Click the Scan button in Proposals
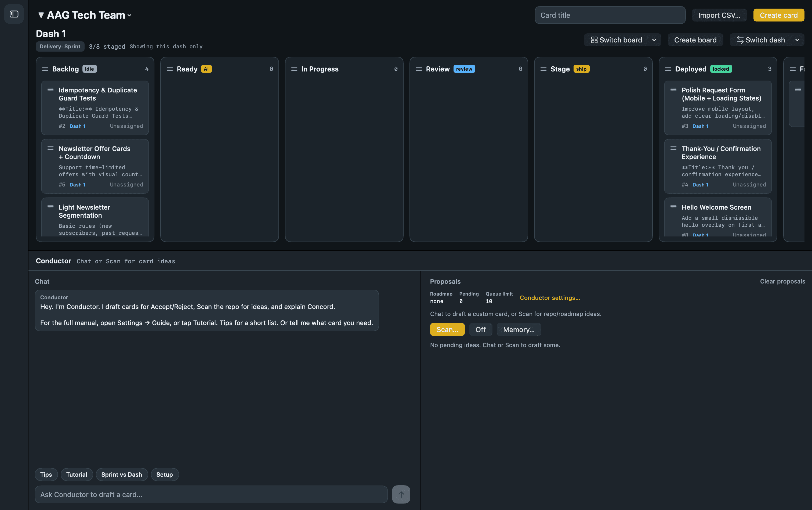The height and width of the screenshot is (510, 812). pyautogui.click(x=447, y=329)
